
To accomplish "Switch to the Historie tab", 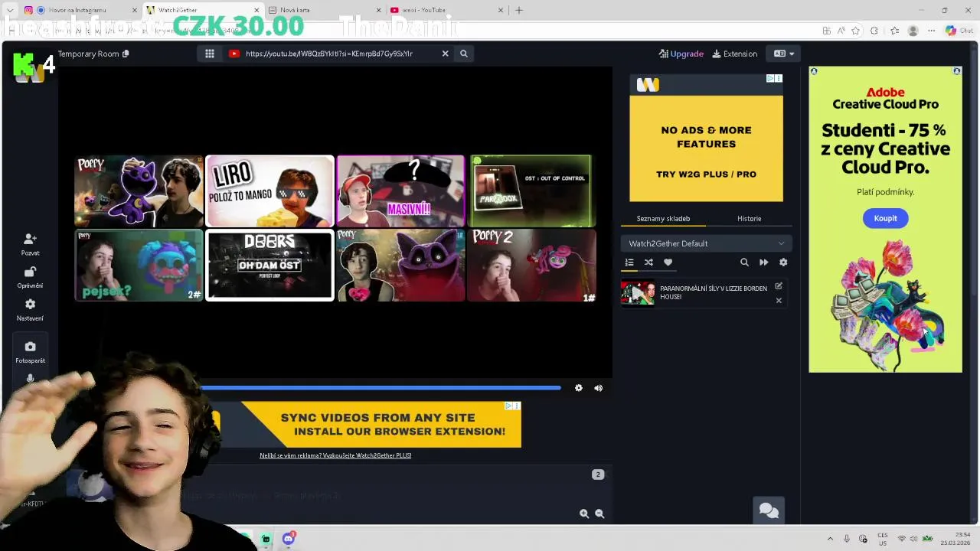I will (749, 219).
